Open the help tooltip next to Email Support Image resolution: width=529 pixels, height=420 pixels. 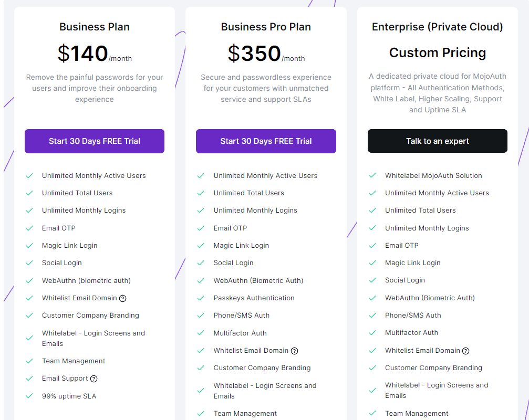coord(94,379)
